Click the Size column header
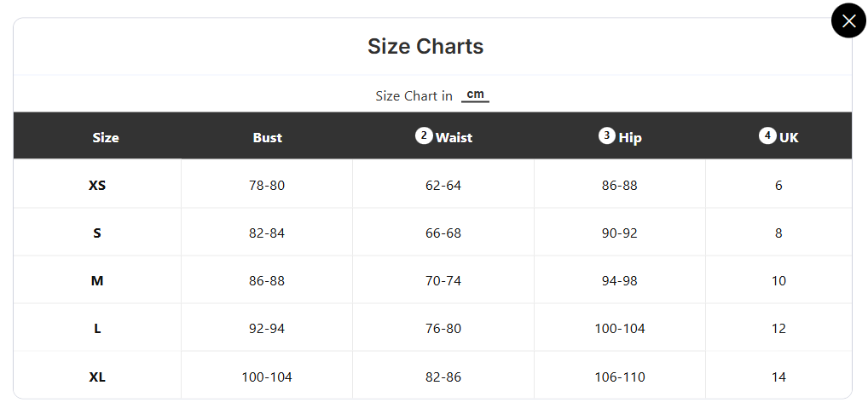The width and height of the screenshot is (868, 414). coord(106,137)
